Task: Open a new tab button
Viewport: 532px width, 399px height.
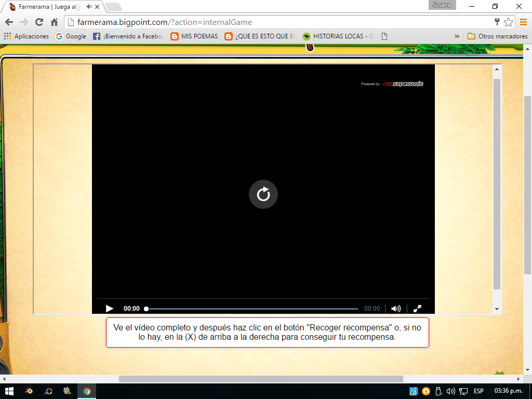Action: pos(114,6)
